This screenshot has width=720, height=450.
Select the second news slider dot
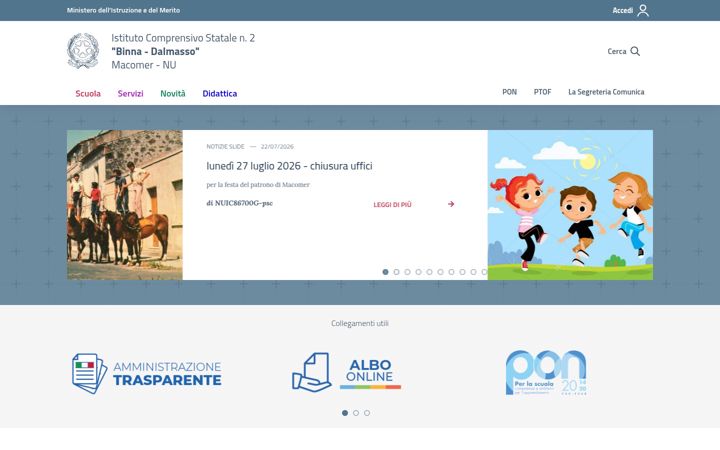(396, 272)
